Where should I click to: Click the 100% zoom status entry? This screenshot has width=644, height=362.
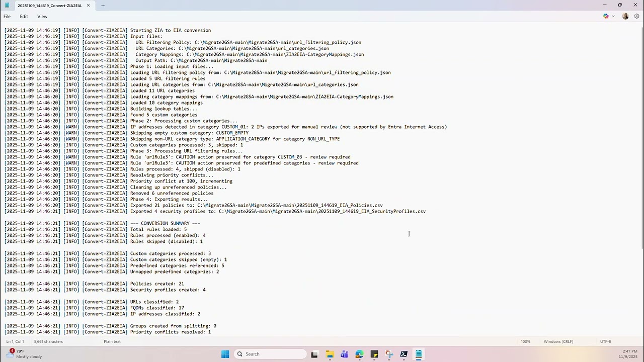[525, 341]
